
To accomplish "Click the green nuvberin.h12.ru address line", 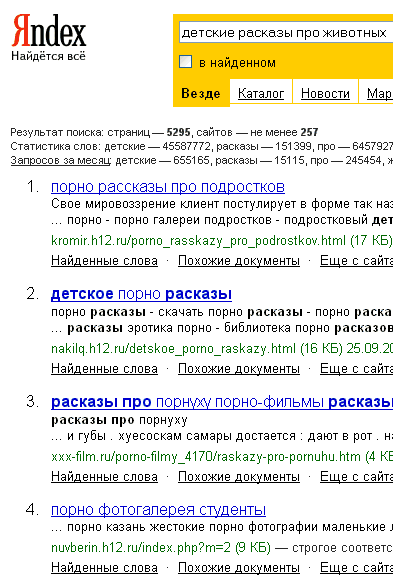I will click(x=161, y=548).
